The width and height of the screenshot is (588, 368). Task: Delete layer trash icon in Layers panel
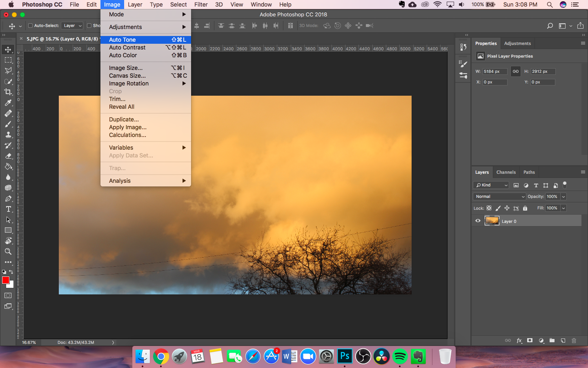[574, 340]
